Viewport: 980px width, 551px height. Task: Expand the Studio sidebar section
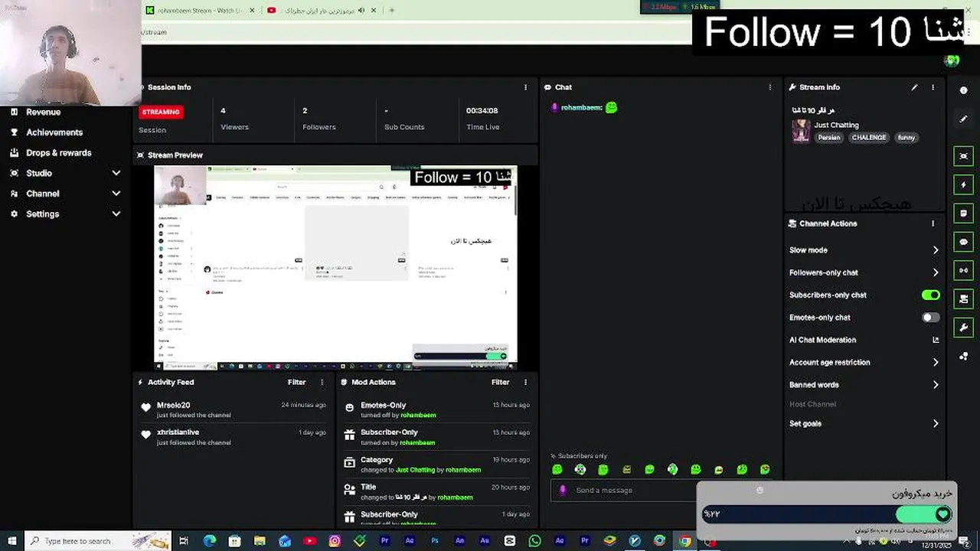tap(116, 173)
